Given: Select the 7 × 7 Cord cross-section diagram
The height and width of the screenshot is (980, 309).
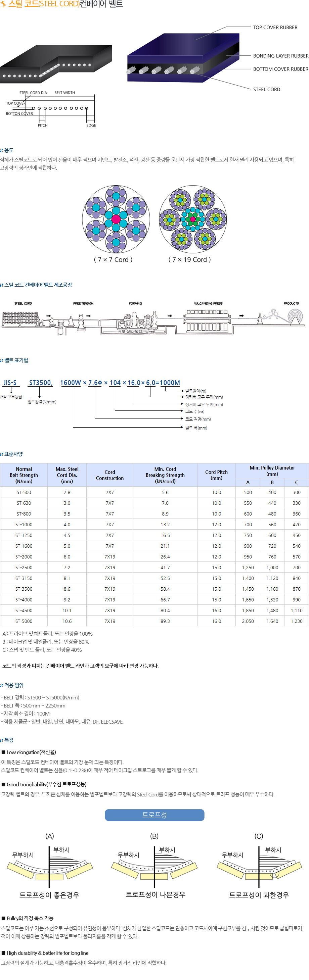Looking at the screenshot, I should [x=116, y=219].
